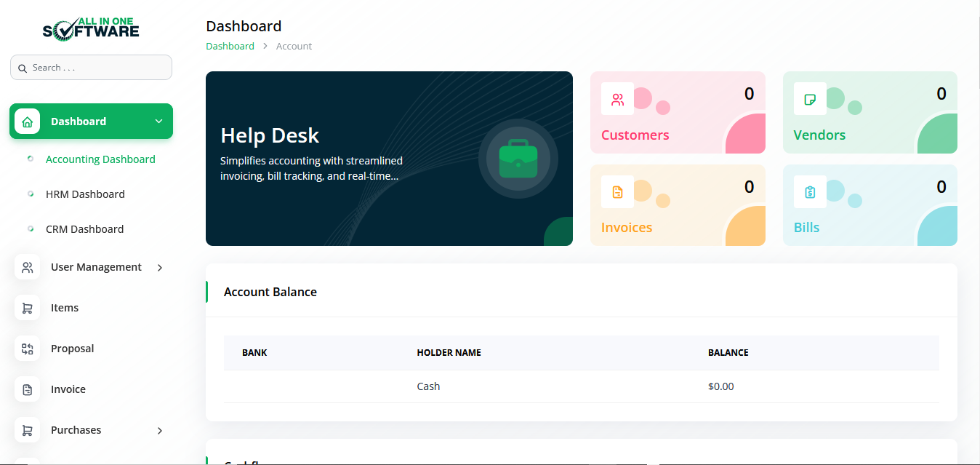The height and width of the screenshot is (465, 980).
Task: Open the CRM Dashboard menu item
Action: [x=84, y=229]
